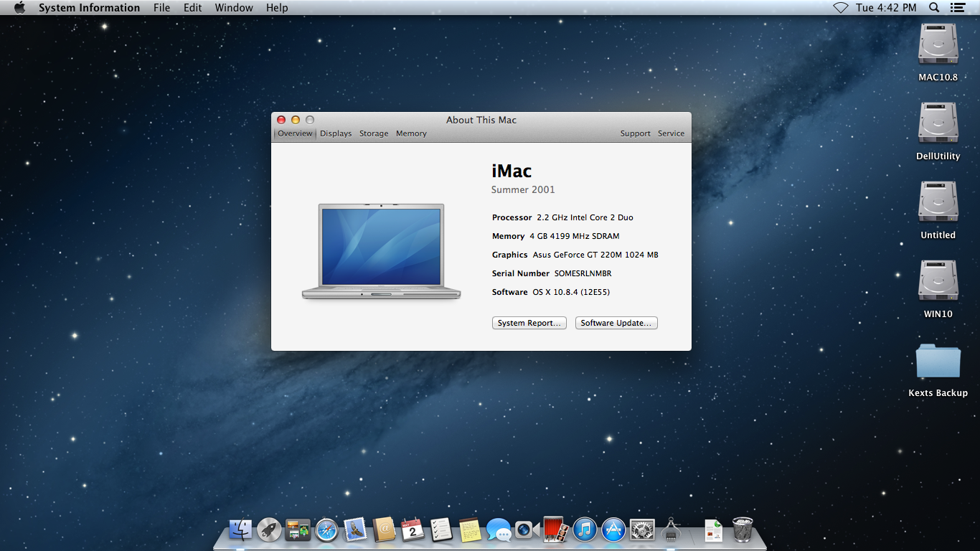Click the Tue 4:42 PM clock
The image size is (980, 551).
point(886,8)
